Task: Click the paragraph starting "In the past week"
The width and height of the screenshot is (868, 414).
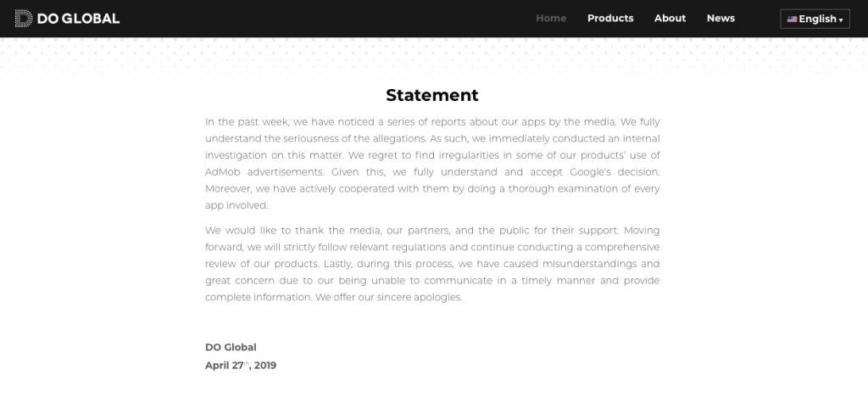Action: (432, 164)
